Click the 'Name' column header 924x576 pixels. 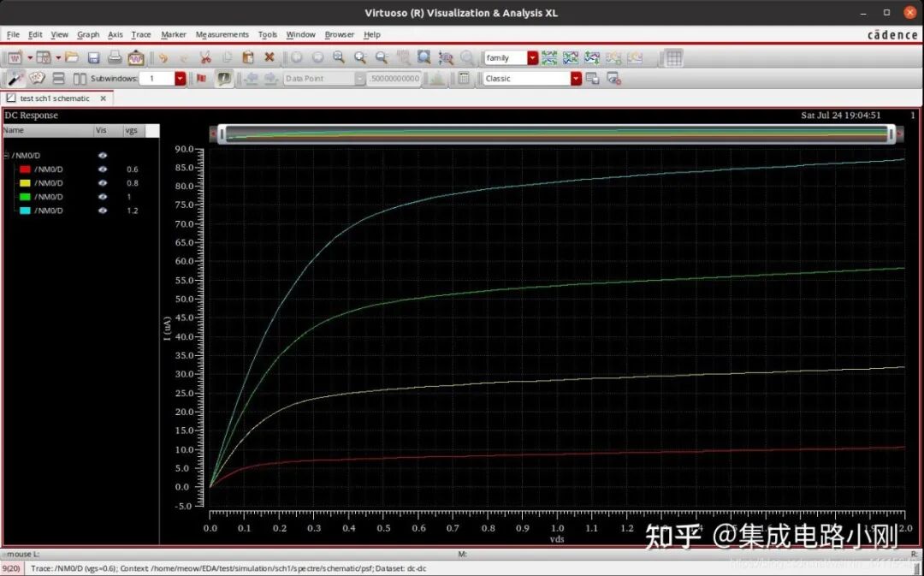14,131
